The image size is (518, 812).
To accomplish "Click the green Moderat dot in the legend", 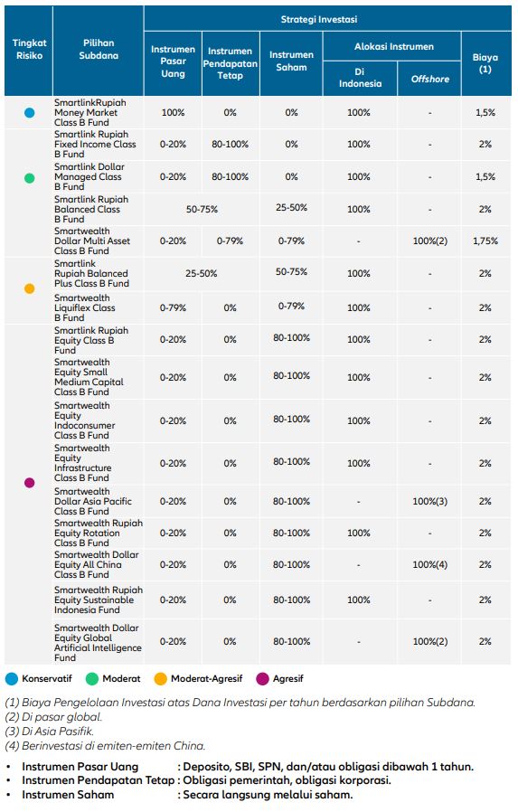I will point(92,678).
